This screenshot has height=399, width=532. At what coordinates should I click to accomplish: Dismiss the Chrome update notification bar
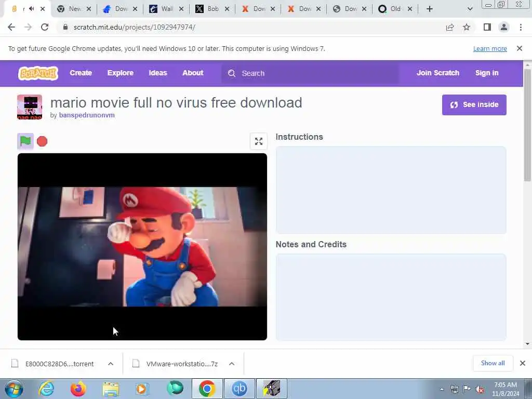coord(520,48)
